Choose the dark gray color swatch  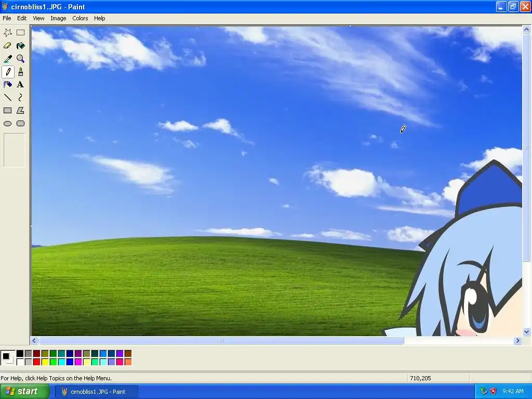(29, 354)
